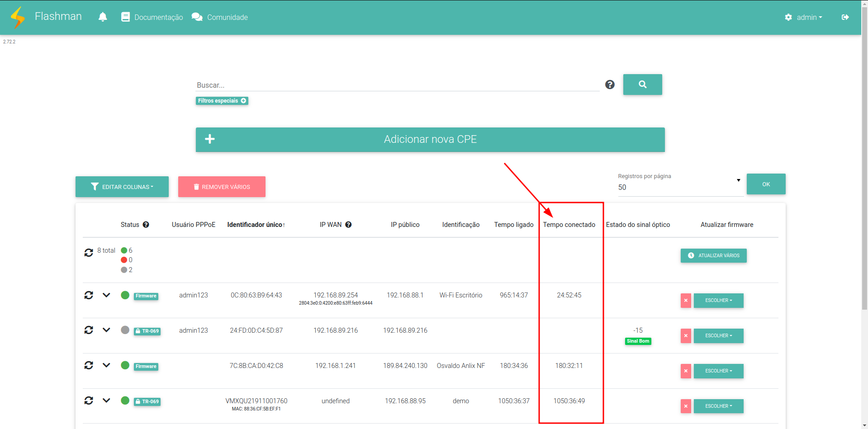
Task: Click the search help question icon
Action: [x=610, y=85]
